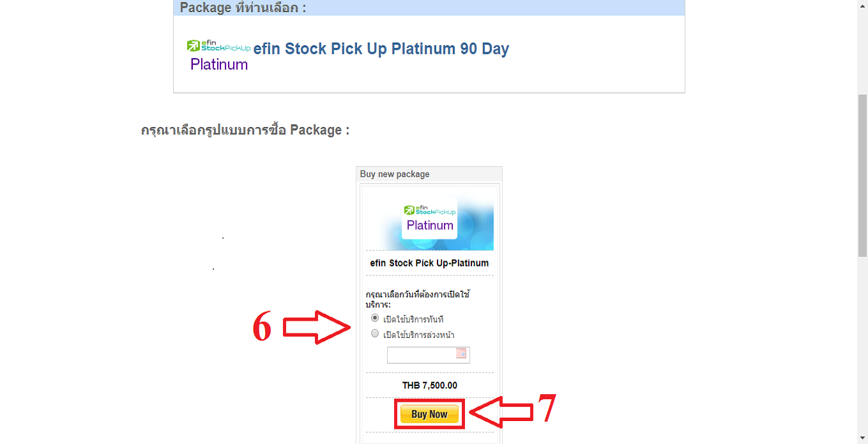868x444 pixels.
Task: Click the THB 7,500.00 price label
Action: click(430, 385)
